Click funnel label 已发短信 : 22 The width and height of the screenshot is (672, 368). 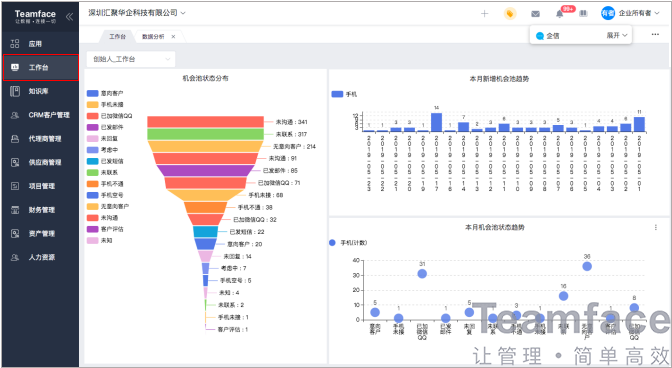(247, 232)
